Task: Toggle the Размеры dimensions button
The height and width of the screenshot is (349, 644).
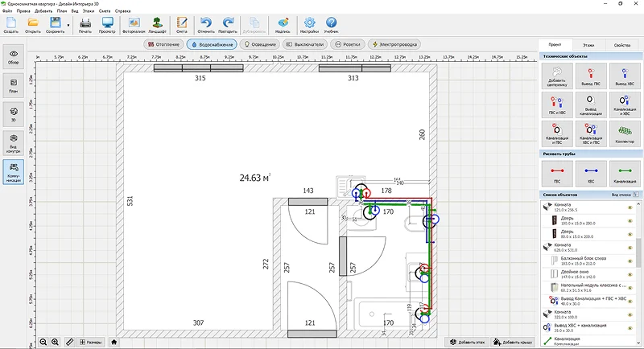Action: (91, 342)
